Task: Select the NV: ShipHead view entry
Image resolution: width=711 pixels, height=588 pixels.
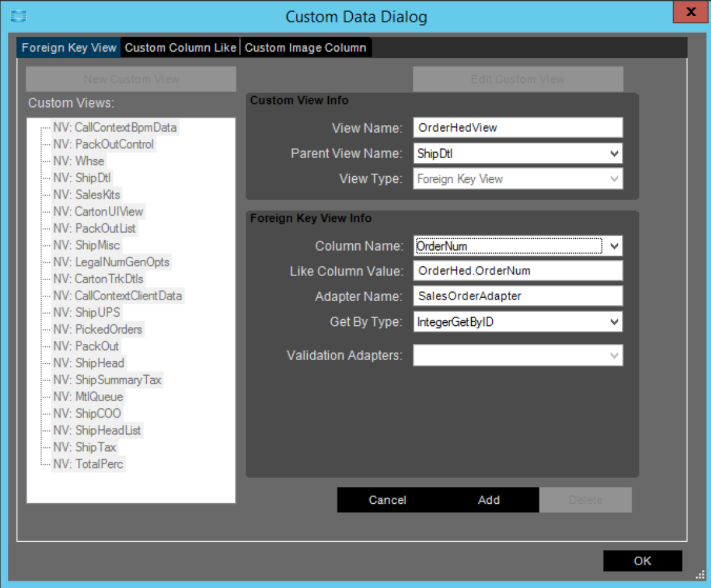Action: point(88,363)
